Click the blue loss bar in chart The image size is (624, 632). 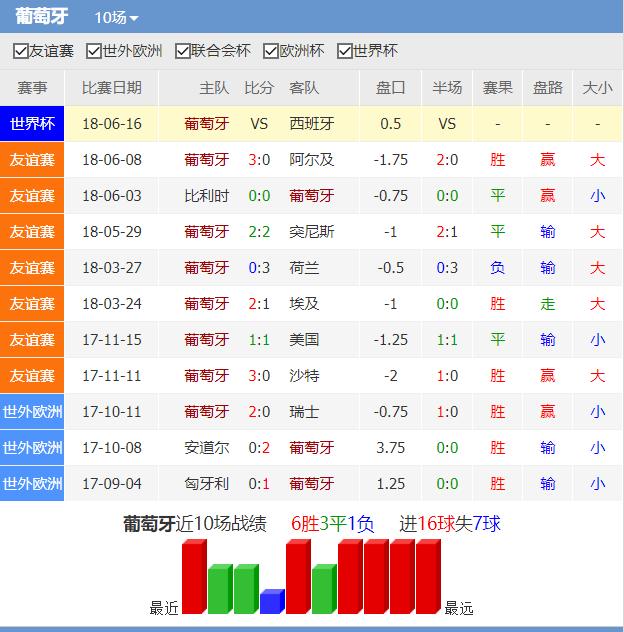click(x=272, y=601)
